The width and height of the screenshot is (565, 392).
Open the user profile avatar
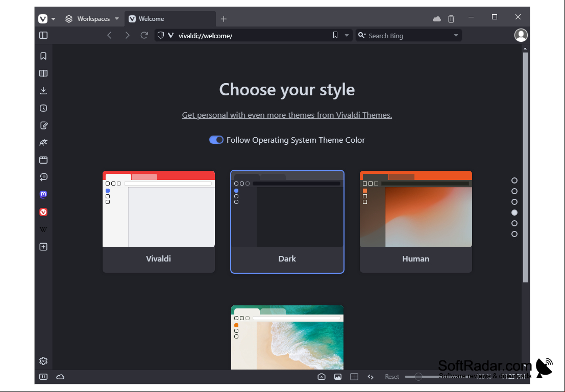(x=521, y=35)
